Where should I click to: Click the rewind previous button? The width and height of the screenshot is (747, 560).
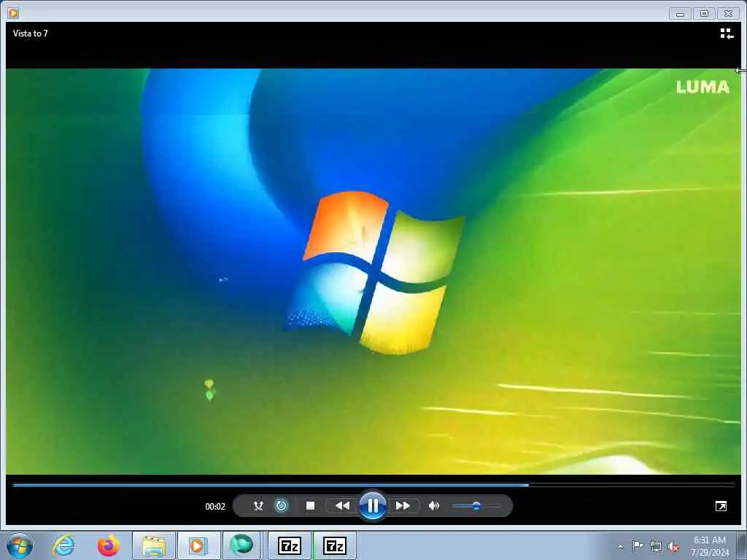click(x=342, y=506)
